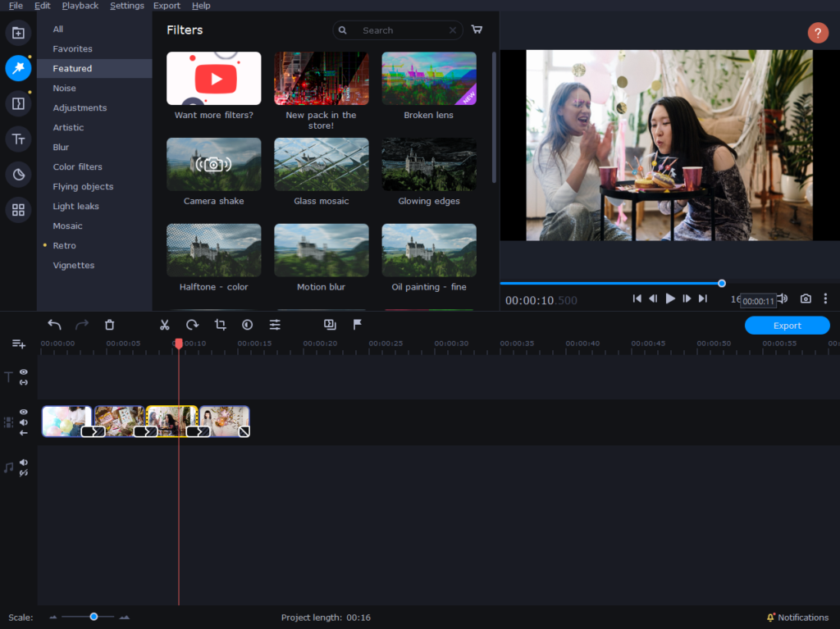
Task: Open the Add track menu on the timeline
Action: pos(18,344)
